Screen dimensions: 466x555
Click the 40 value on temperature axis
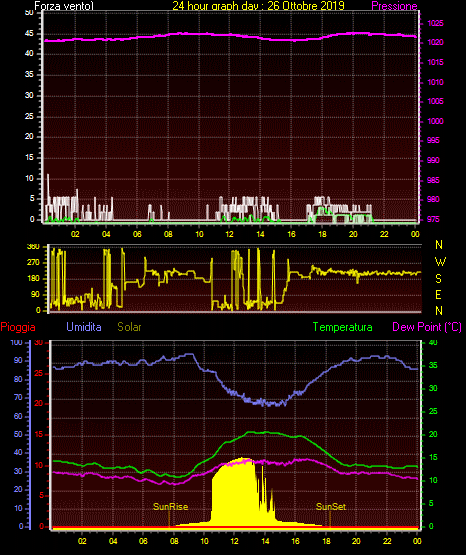433,342
